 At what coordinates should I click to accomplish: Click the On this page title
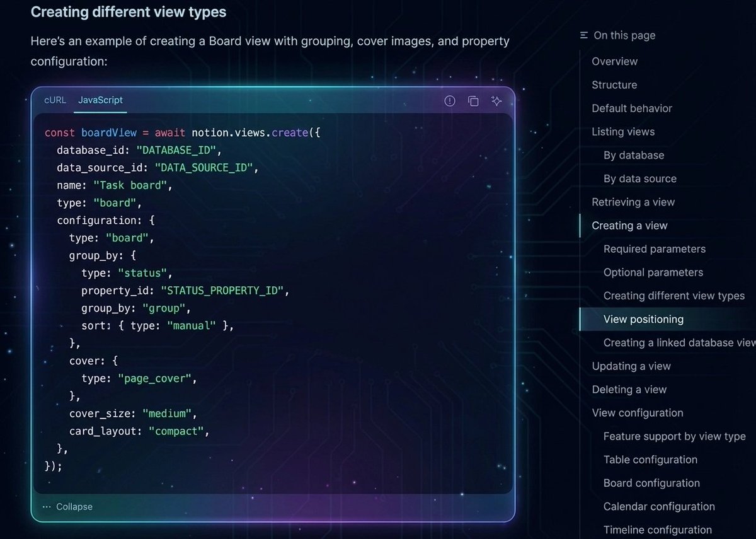(x=624, y=35)
